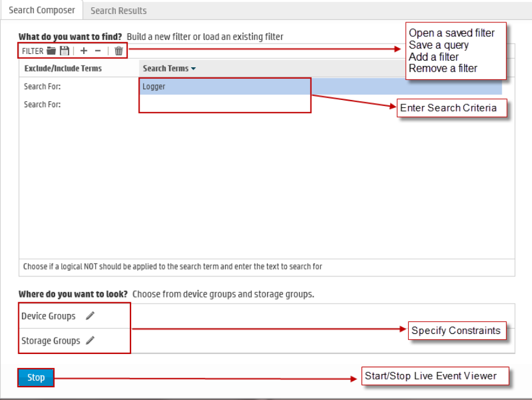Select the Search Composer tab
Viewport: 532px width, 400px height.
[x=42, y=10]
